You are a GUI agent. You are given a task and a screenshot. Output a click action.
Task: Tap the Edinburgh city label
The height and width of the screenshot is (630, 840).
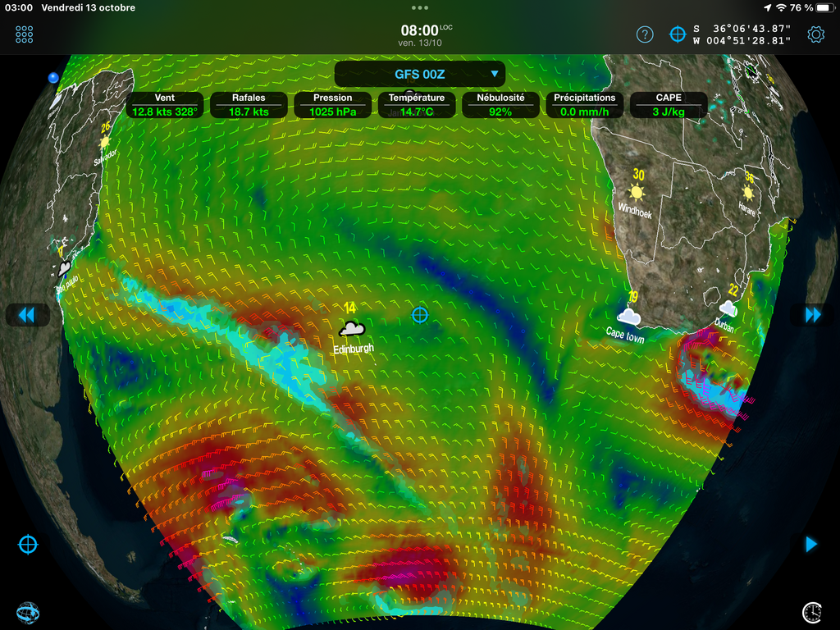coord(354,349)
